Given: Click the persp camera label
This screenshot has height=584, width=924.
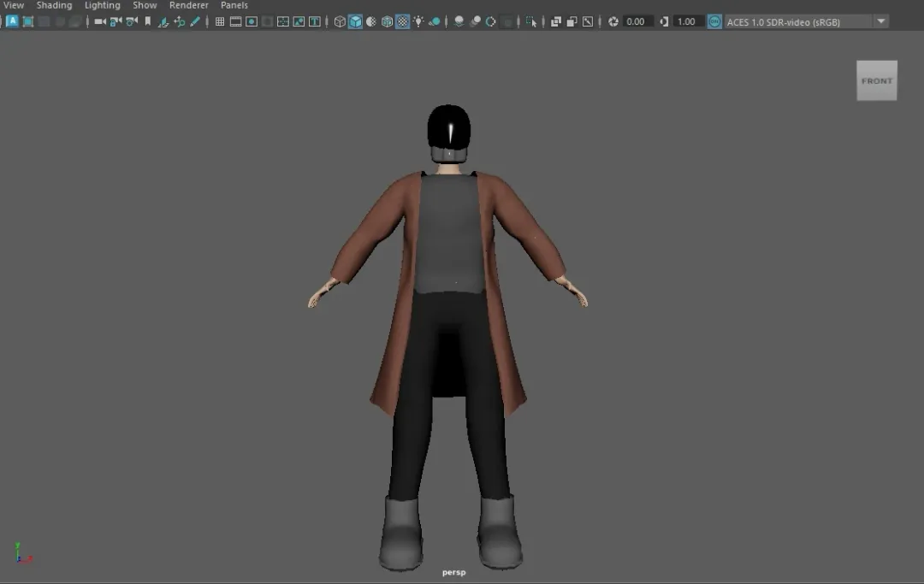Looking at the screenshot, I should [453, 572].
